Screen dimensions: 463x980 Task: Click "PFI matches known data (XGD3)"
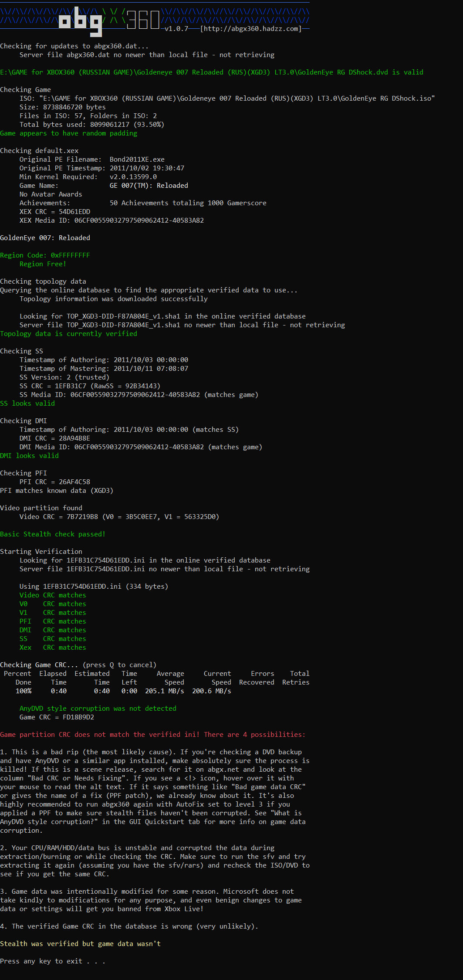57,491
